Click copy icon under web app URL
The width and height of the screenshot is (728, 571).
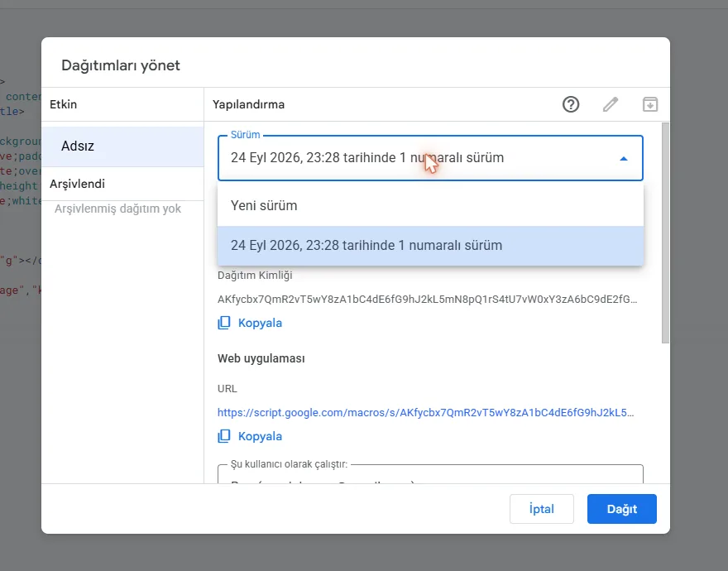[224, 436]
